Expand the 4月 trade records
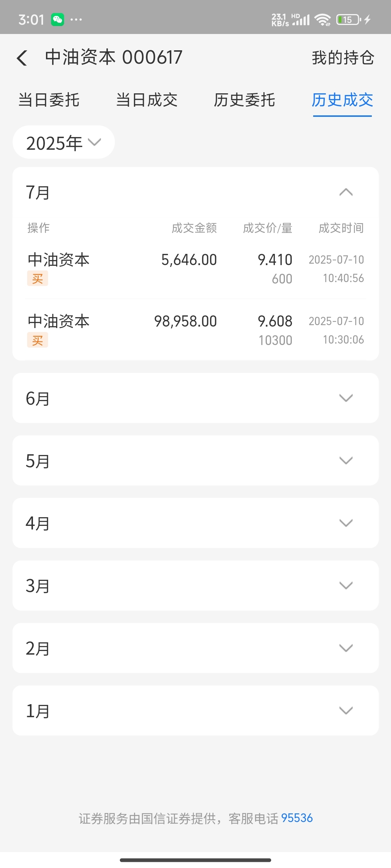The image size is (391, 868). (x=195, y=523)
